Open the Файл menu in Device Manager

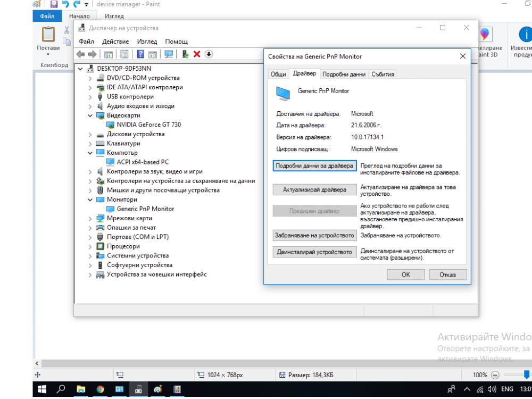[87, 41]
